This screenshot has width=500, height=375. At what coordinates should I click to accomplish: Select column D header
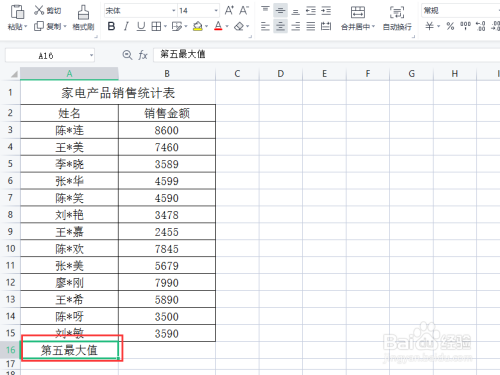click(281, 74)
